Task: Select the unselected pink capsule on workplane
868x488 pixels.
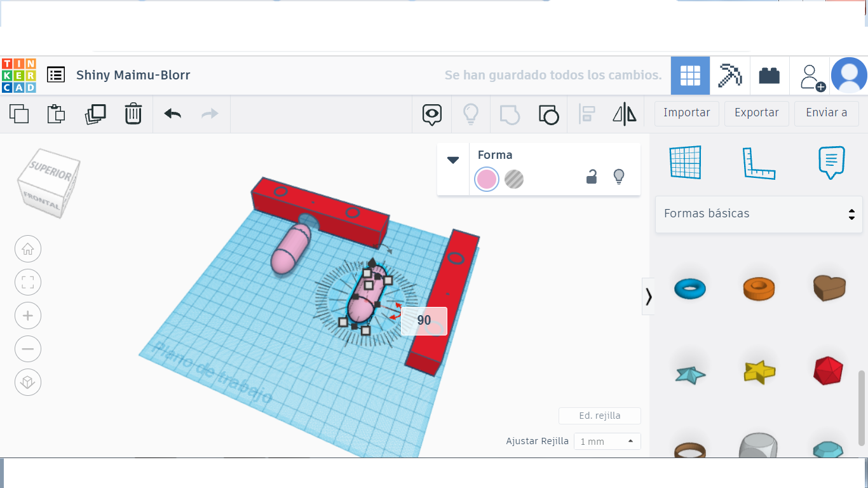Action: point(290,248)
